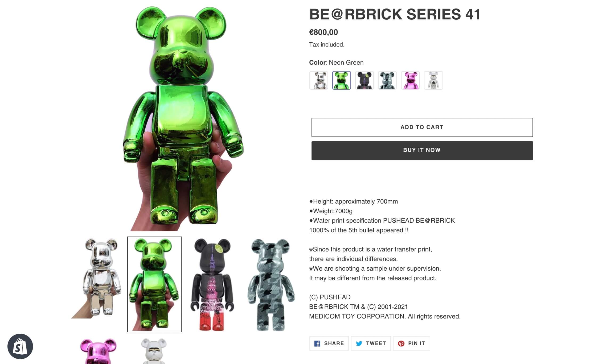Click the main green bear product image
606x364 pixels.
(x=183, y=118)
